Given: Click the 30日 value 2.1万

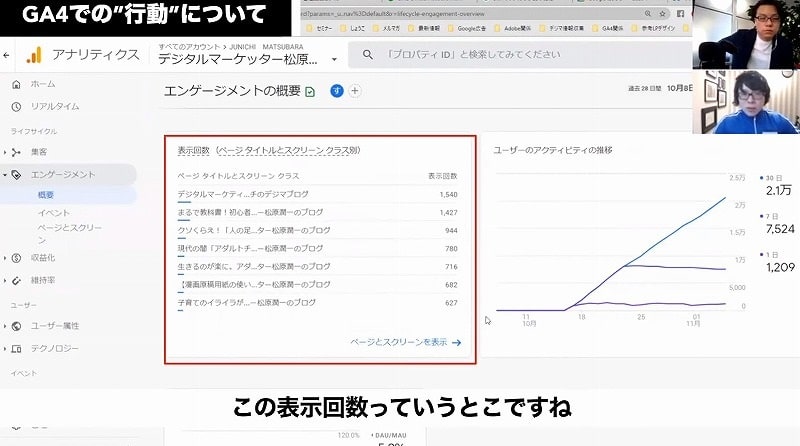Looking at the screenshot, I should pos(779,190).
